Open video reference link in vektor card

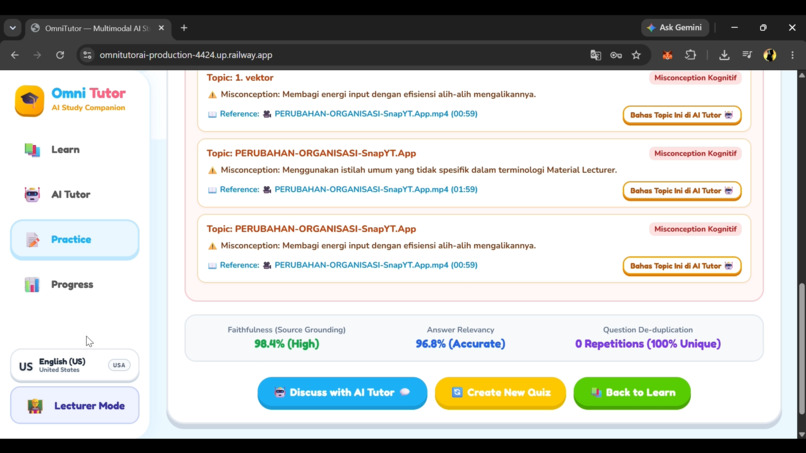pos(376,114)
